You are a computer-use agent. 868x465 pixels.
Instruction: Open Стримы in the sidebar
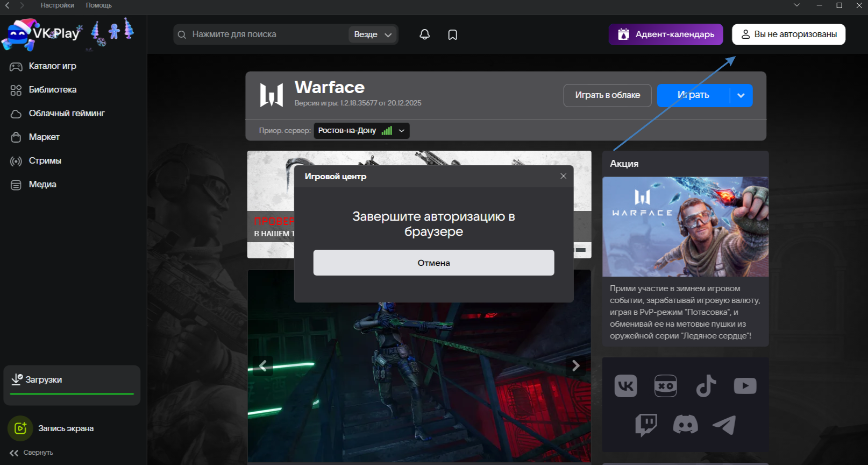click(36, 161)
